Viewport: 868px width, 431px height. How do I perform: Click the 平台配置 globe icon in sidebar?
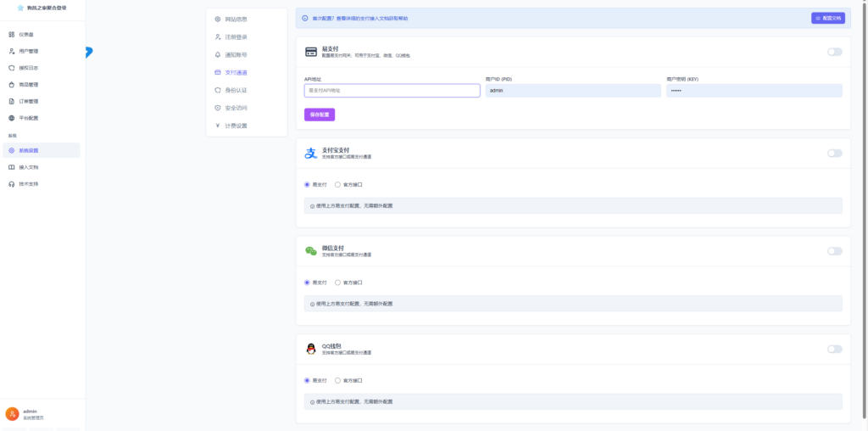pyautogui.click(x=12, y=118)
